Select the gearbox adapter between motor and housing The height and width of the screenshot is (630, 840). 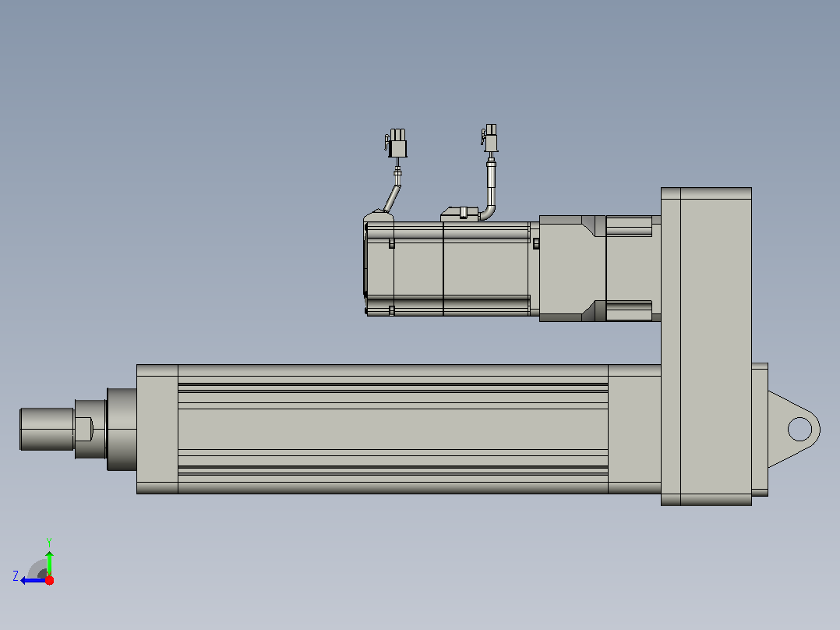point(573,268)
